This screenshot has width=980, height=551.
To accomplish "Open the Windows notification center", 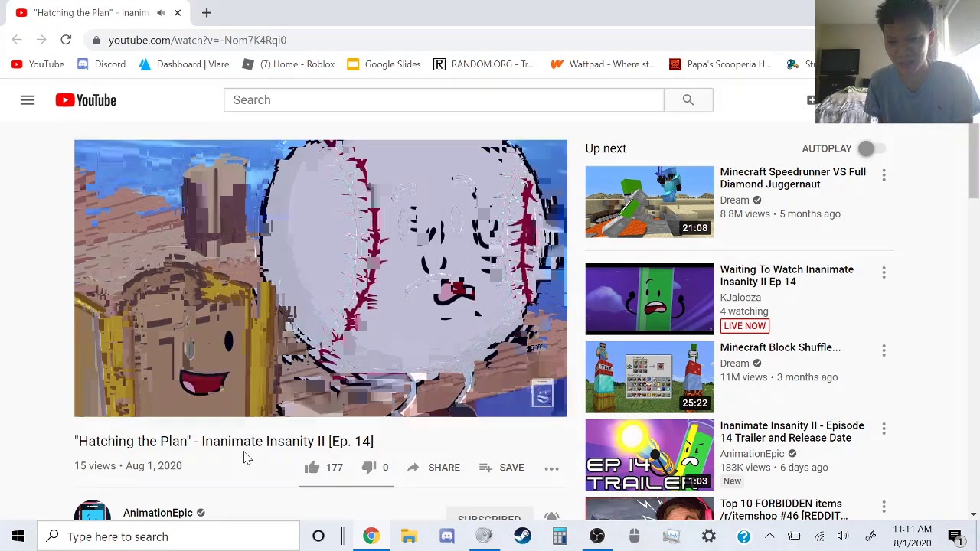I will pyautogui.click(x=955, y=536).
